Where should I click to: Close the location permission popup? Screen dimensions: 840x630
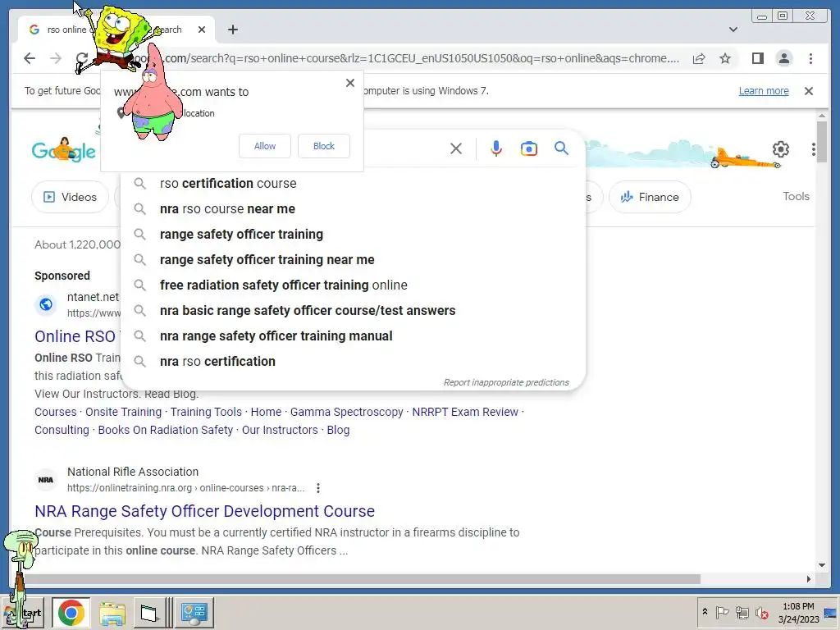[349, 83]
